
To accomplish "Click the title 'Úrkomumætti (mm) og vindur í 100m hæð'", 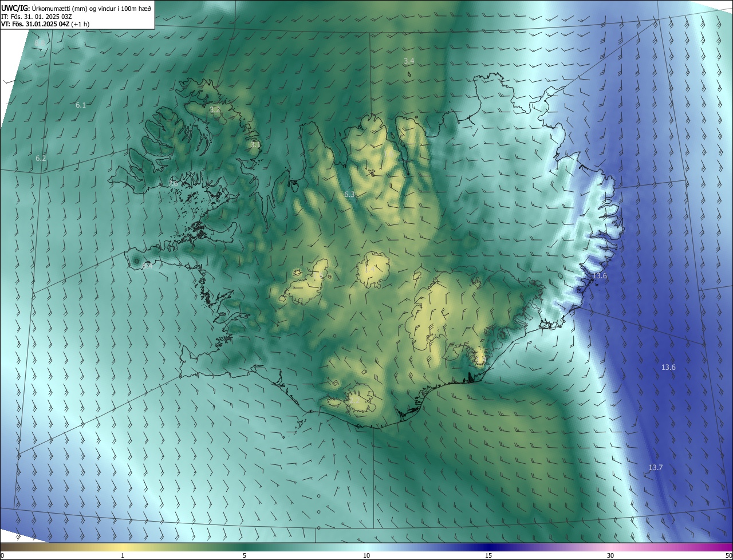I will pos(90,9).
